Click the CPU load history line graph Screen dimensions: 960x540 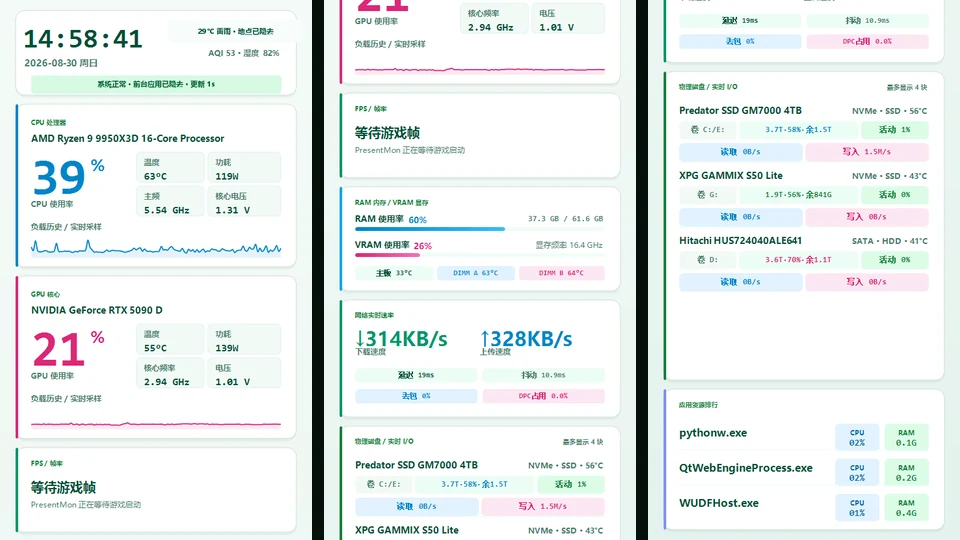pyautogui.click(x=156, y=247)
